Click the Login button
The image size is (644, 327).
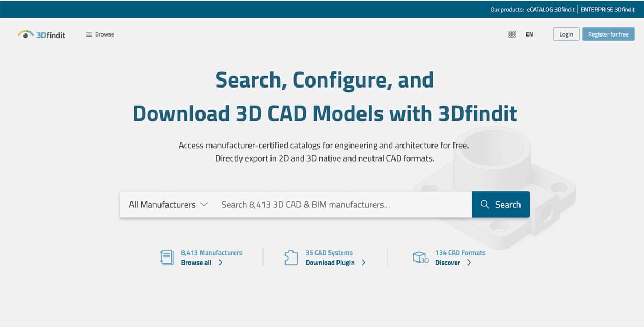(x=566, y=34)
